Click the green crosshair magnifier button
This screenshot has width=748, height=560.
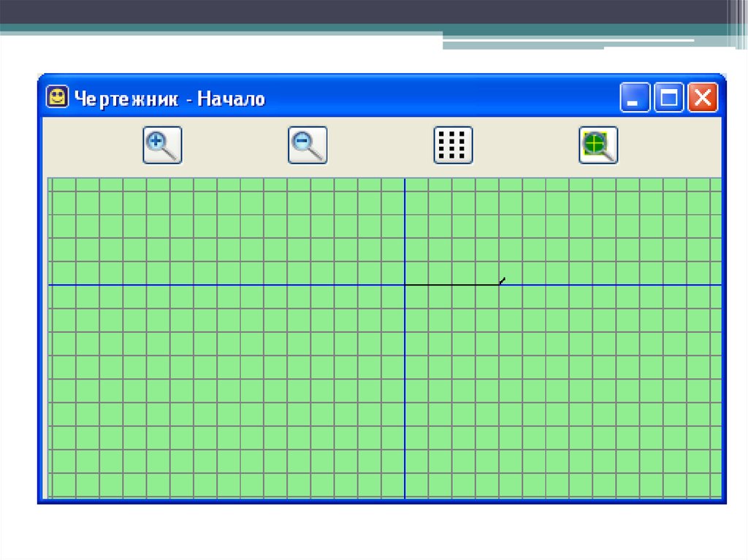click(x=598, y=145)
